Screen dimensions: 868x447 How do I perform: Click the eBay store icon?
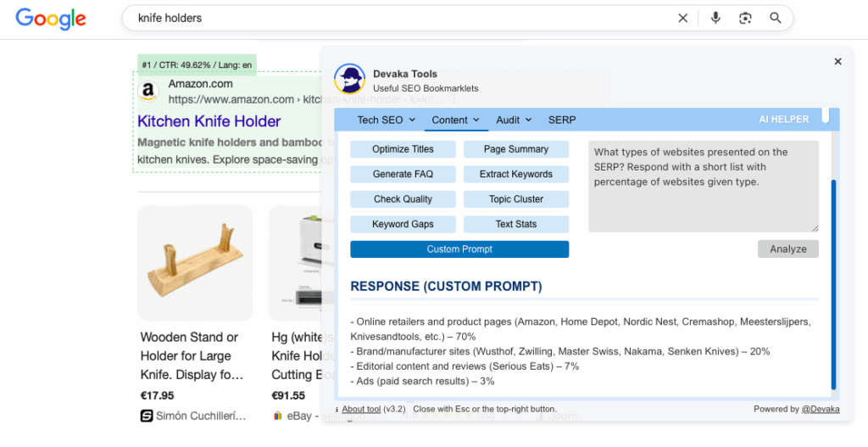(x=277, y=416)
